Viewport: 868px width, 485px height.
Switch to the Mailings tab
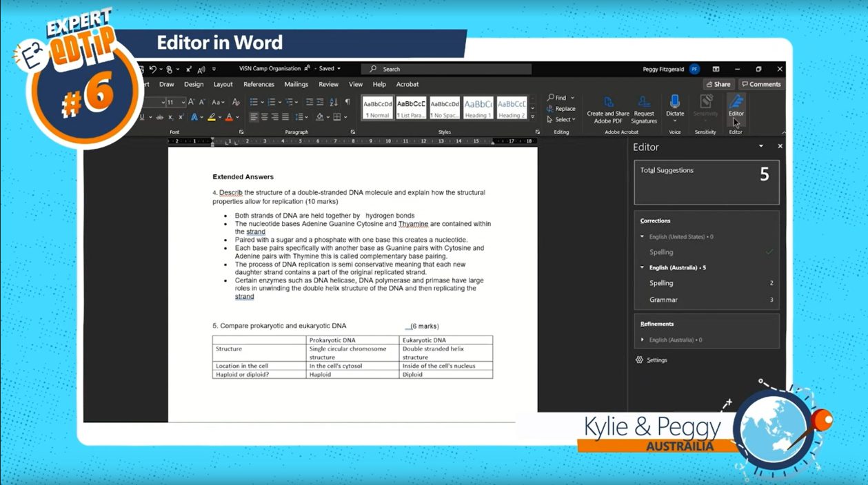coord(296,84)
